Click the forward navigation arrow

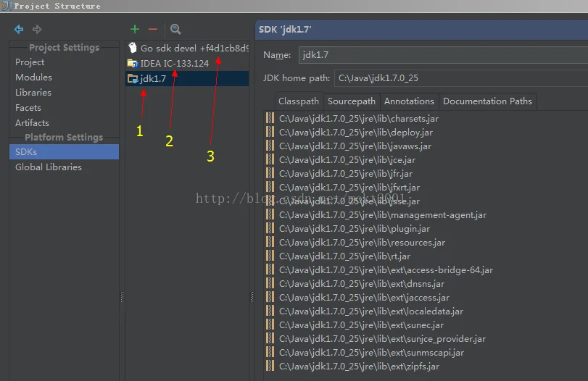click(37, 29)
